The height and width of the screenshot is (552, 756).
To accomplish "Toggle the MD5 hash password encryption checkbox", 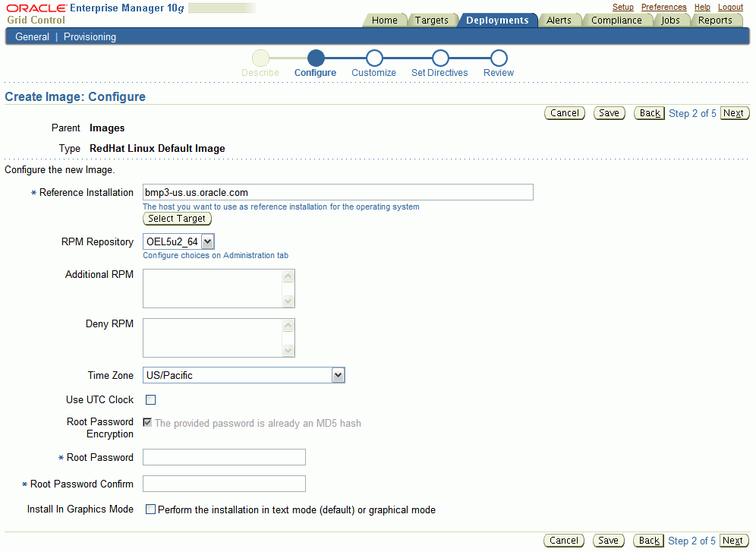I will (x=147, y=422).
